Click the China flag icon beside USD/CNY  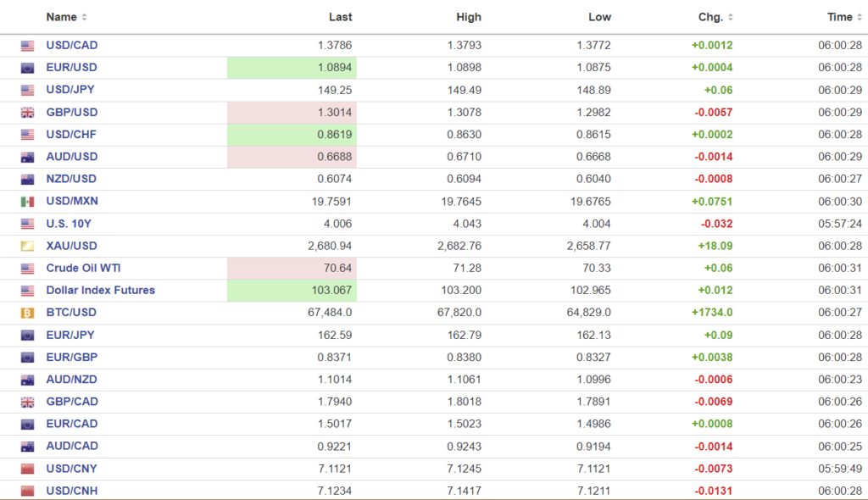[27, 469]
